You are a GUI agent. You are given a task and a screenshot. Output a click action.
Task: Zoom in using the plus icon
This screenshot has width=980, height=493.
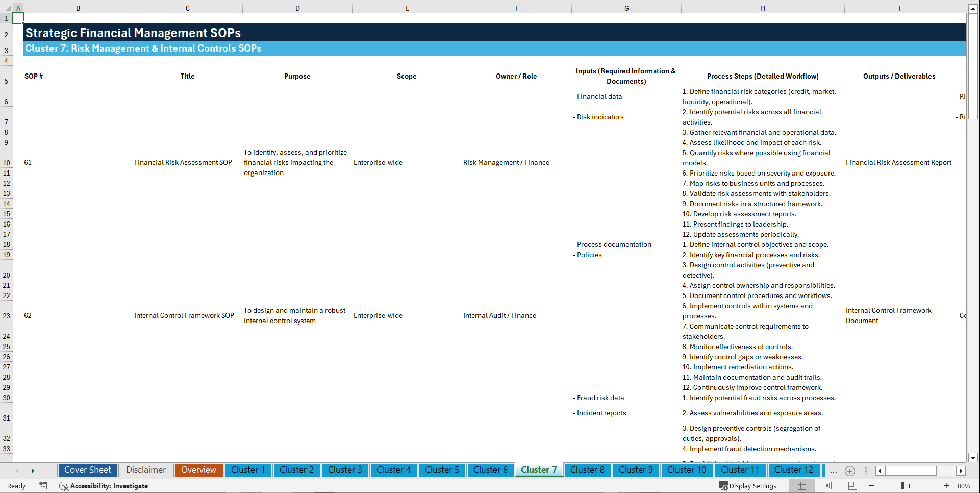pos(947,486)
